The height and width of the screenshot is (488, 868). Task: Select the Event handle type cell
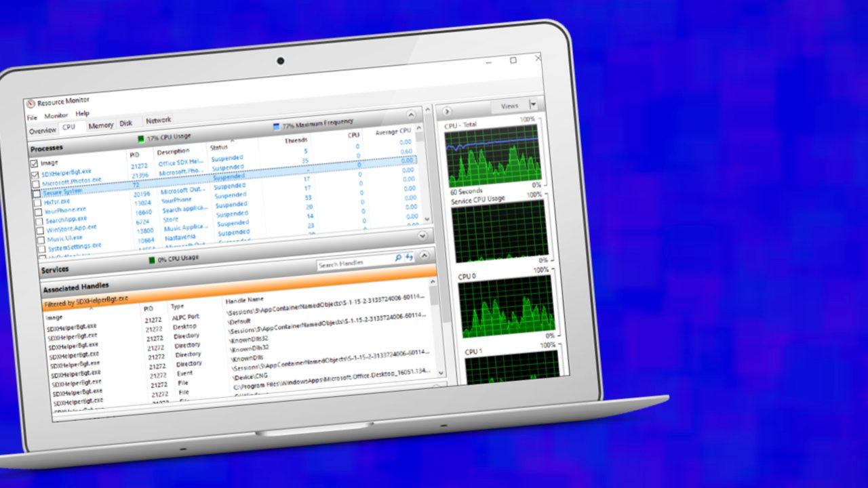pyautogui.click(x=184, y=373)
